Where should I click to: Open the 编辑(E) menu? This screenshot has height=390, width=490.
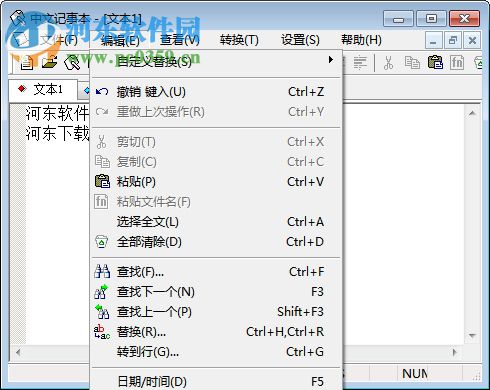pyautogui.click(x=120, y=40)
